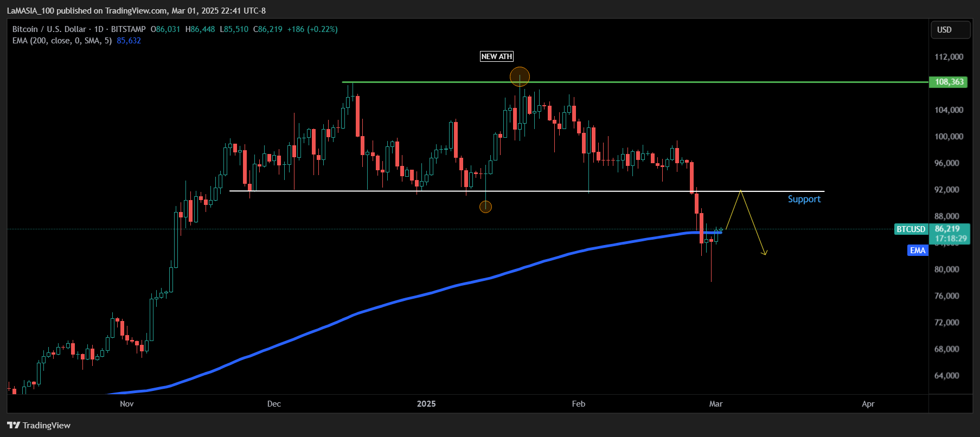Viewport: 980px width, 437px height.
Task: Click the Mar label on time axis
Action: point(716,404)
